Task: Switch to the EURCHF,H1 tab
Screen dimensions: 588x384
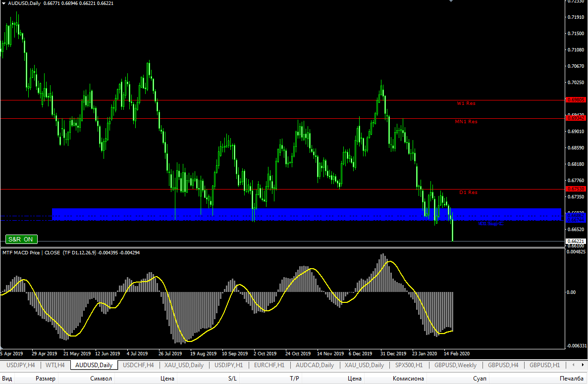Action: [269, 365]
